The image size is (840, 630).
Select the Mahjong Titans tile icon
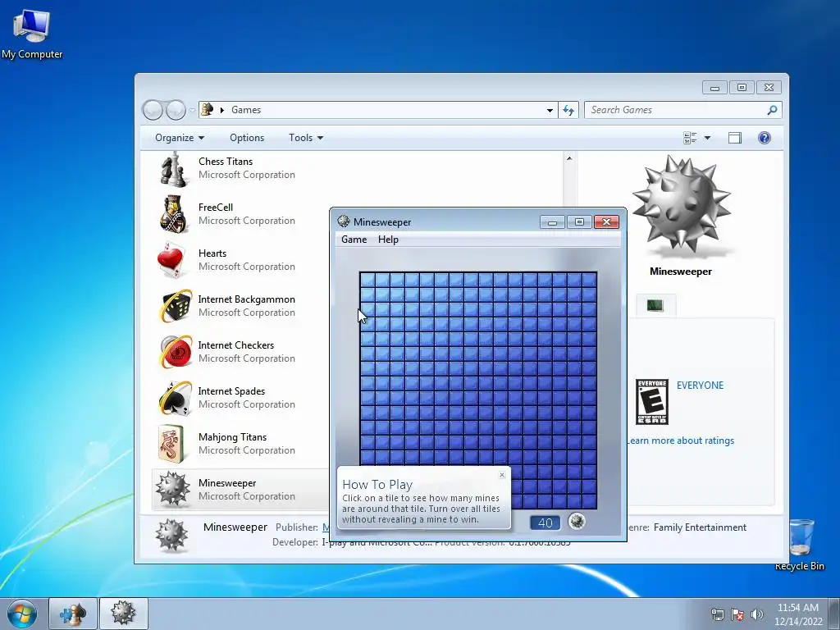point(171,444)
